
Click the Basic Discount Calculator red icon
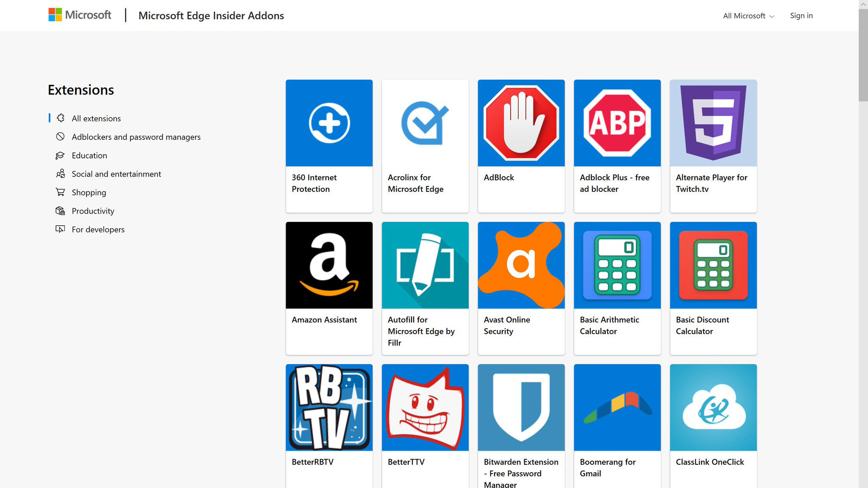[x=713, y=265]
